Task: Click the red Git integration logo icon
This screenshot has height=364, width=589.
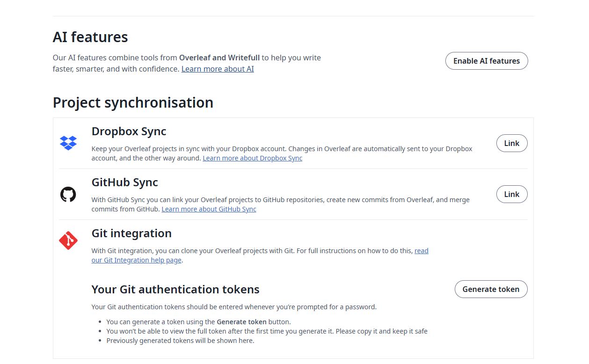Action: point(68,240)
